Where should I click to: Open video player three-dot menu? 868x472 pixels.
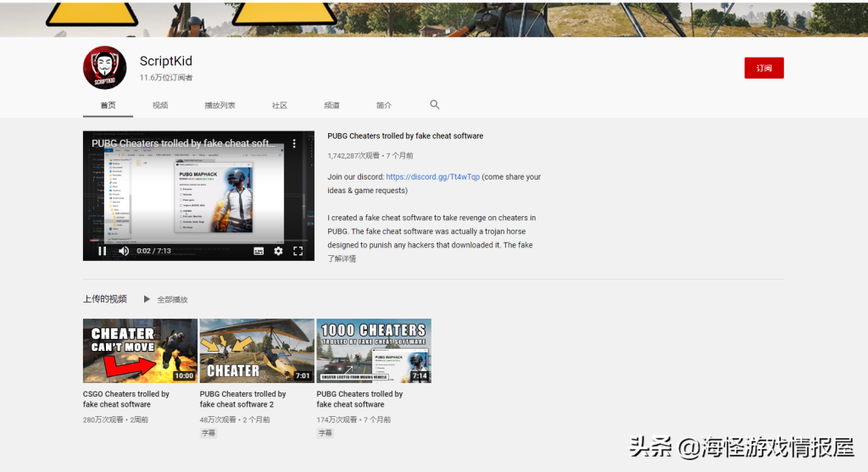point(294,143)
